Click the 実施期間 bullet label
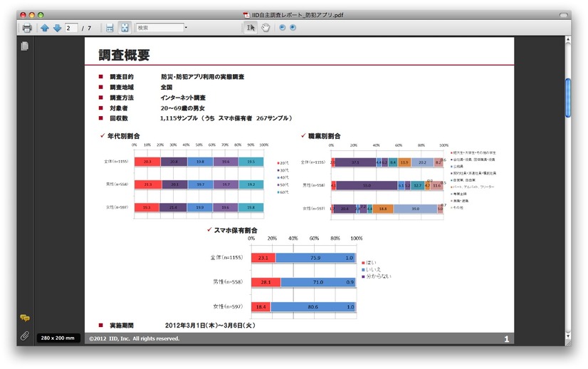The height and width of the screenshot is (369, 588). click(x=122, y=326)
